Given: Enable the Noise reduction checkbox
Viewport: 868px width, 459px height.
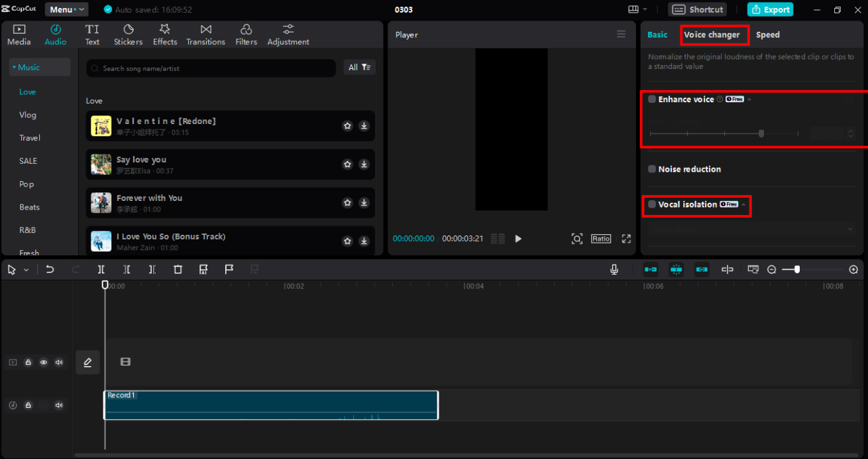Looking at the screenshot, I should pyautogui.click(x=652, y=169).
